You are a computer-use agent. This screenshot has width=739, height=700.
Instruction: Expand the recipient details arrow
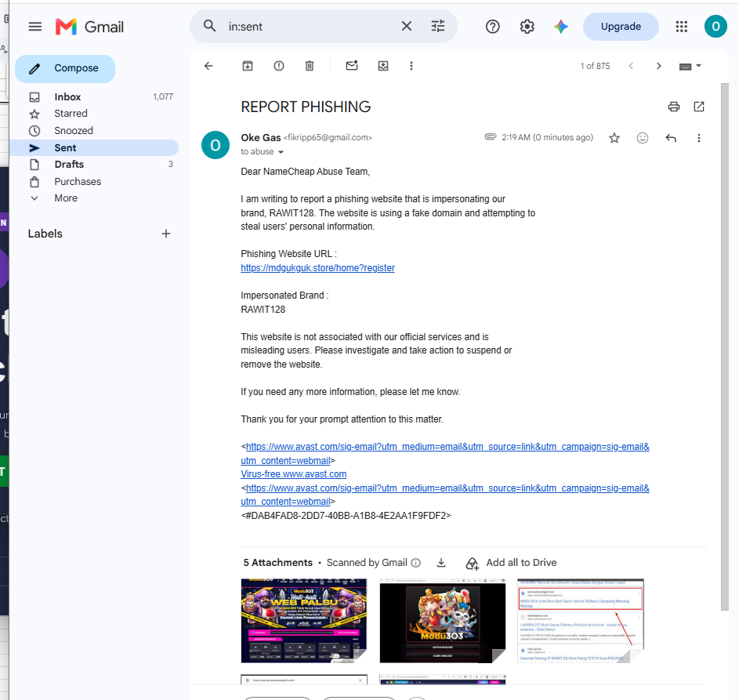281,152
